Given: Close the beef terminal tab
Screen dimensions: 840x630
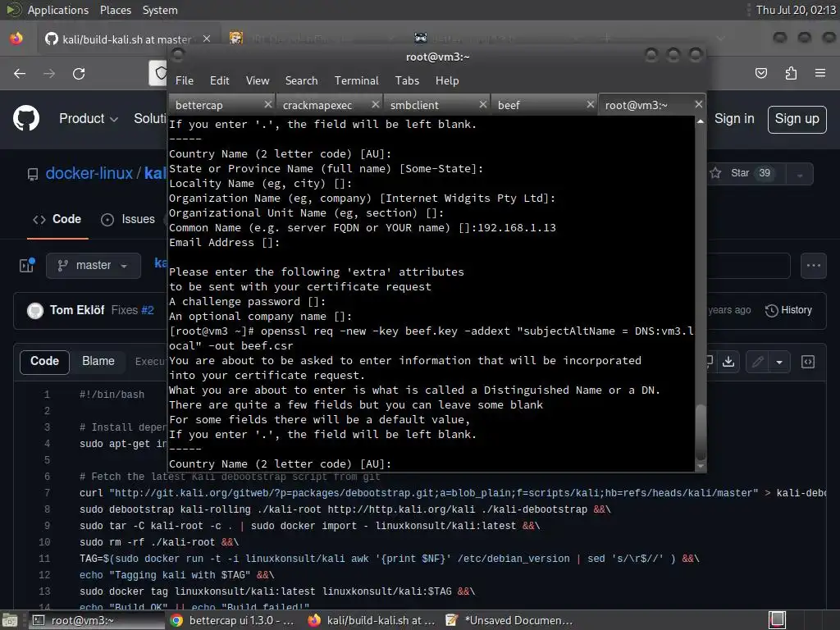Looking at the screenshot, I should pyautogui.click(x=591, y=104).
